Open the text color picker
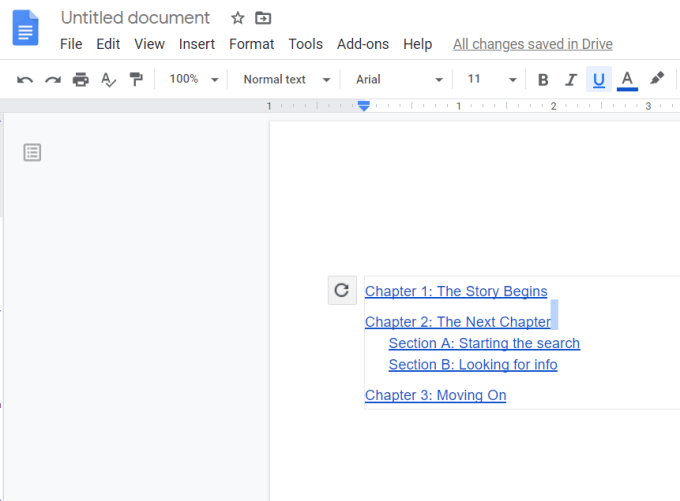 click(x=627, y=80)
